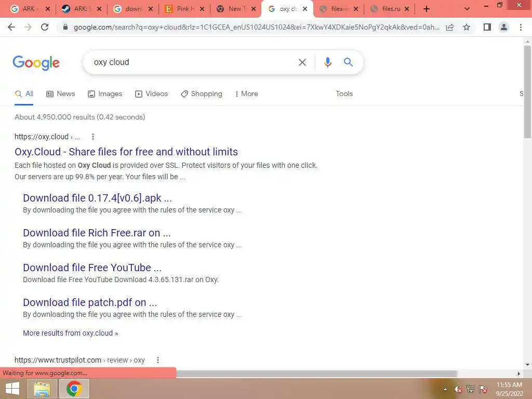
Task: Click the scrollbar down arrow
Action: point(527,365)
